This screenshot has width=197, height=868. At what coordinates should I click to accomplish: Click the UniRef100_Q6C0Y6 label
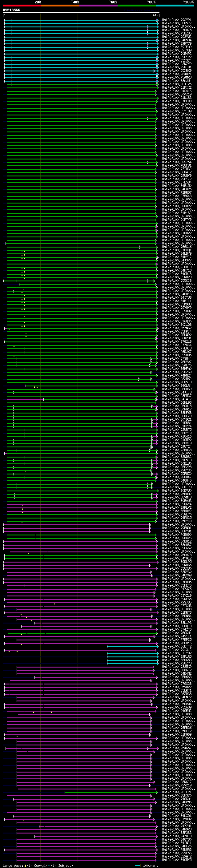pyautogui.click(x=176, y=643)
